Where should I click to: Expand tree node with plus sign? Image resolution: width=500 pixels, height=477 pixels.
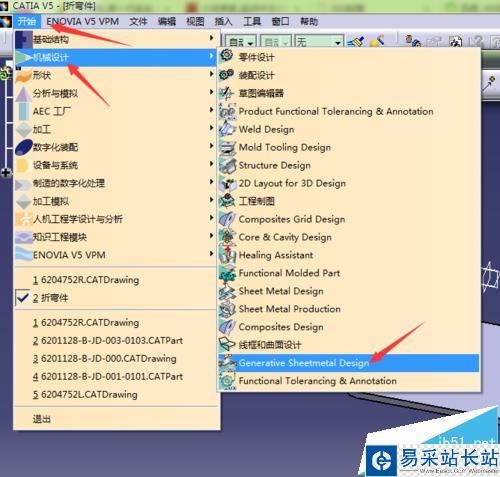tap(6, 173)
